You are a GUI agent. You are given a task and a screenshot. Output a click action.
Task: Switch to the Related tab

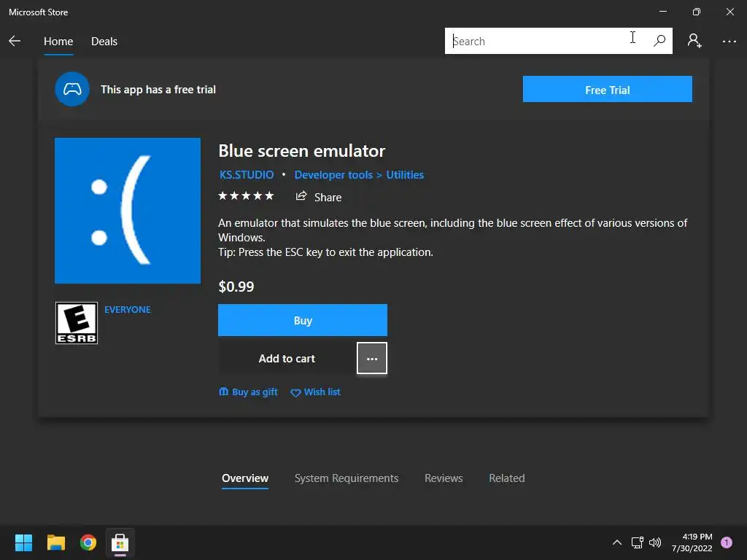coord(506,478)
